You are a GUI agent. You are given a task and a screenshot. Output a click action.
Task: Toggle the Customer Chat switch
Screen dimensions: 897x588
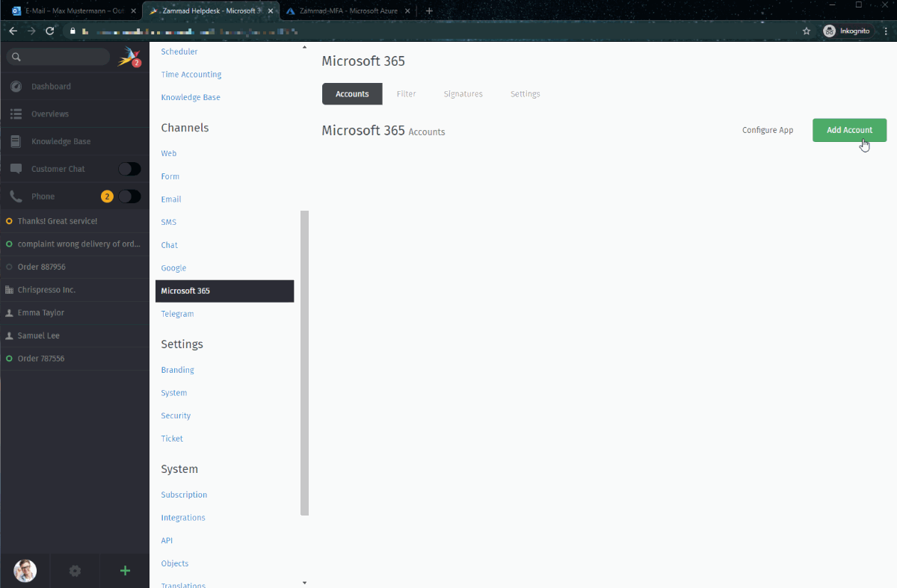(x=129, y=169)
